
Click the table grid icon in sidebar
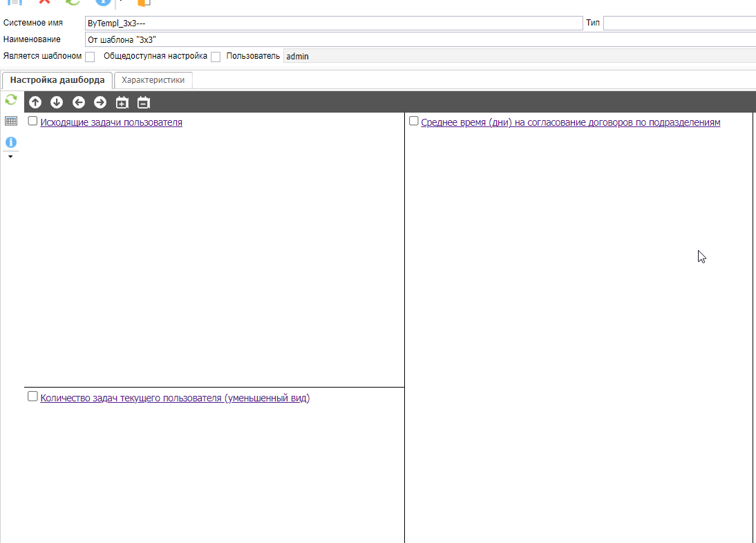(11, 121)
